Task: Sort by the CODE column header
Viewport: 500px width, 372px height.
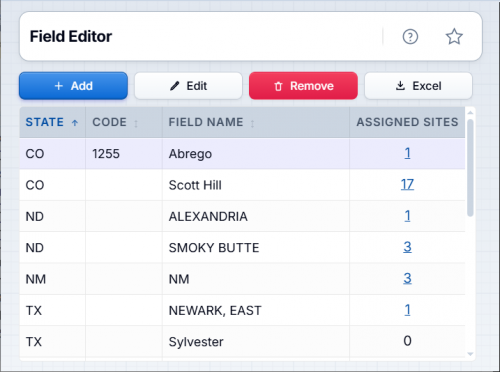Action: point(124,122)
